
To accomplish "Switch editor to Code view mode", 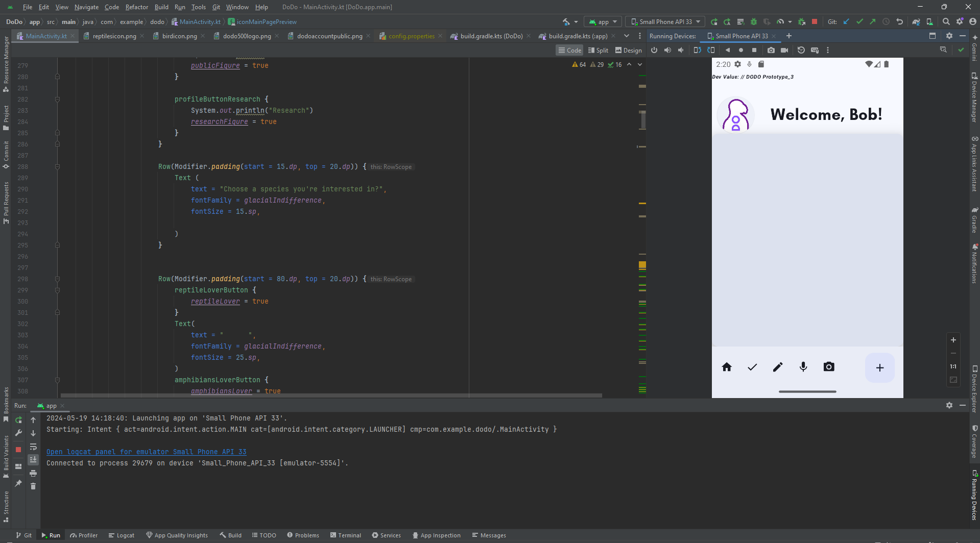I will pos(569,50).
